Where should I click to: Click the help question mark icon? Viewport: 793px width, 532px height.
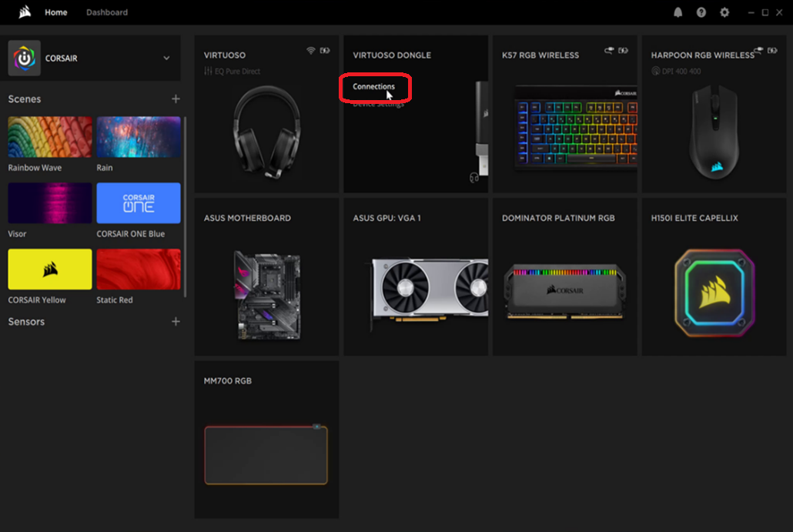pyautogui.click(x=701, y=12)
